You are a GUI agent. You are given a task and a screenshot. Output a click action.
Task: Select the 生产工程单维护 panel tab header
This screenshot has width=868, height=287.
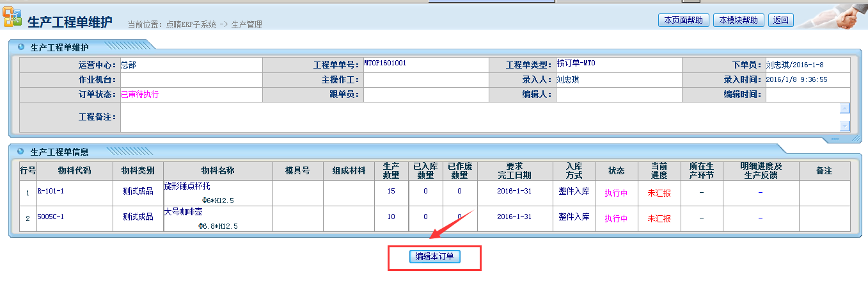59,47
